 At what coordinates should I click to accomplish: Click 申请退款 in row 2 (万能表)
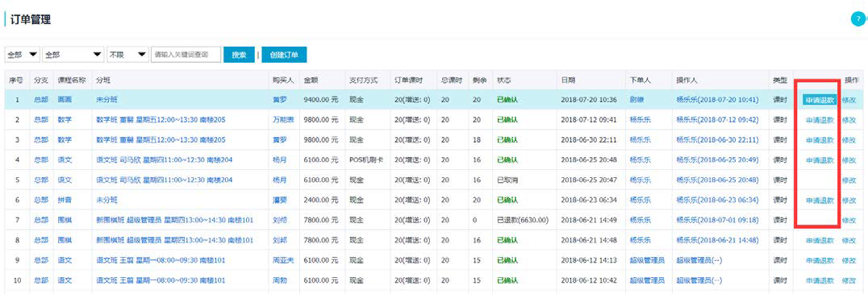point(820,120)
